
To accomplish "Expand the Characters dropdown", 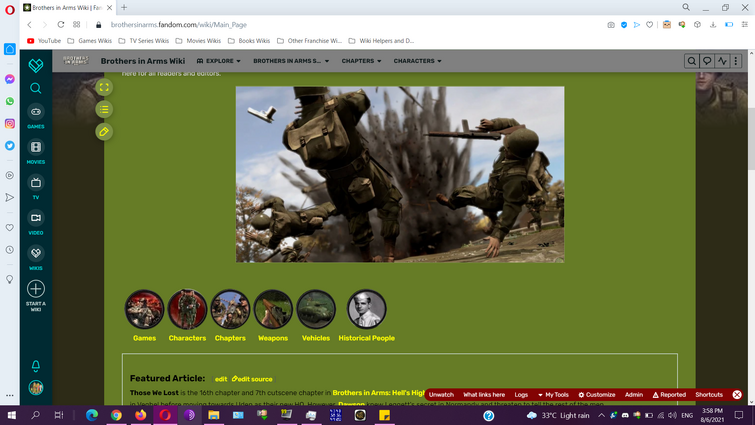I will pos(417,61).
